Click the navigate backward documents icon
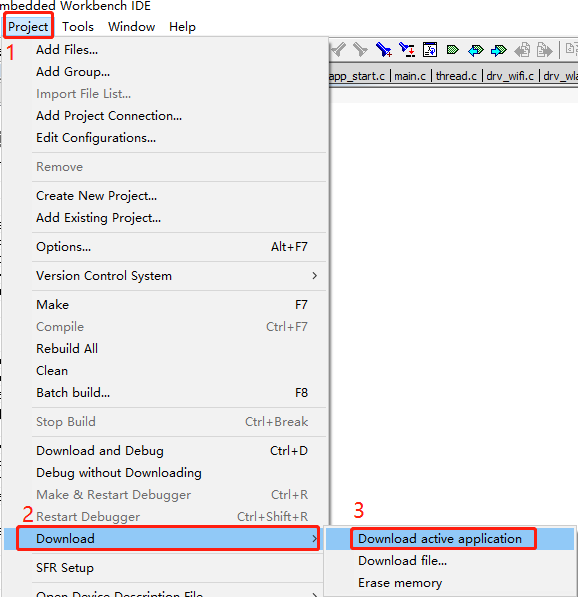 [522, 50]
